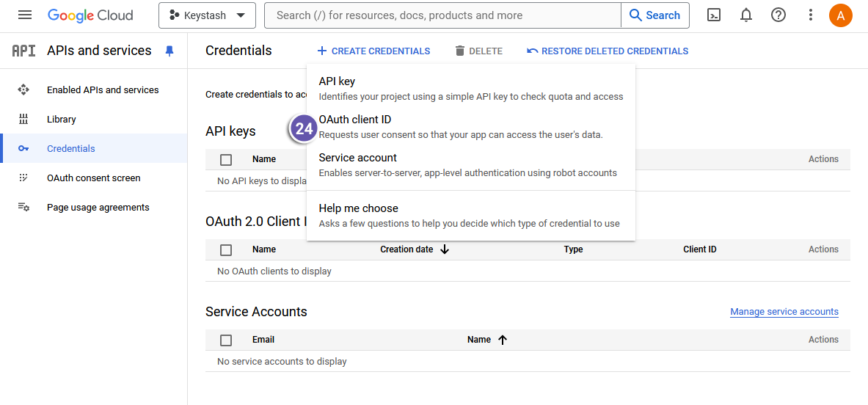
Task: Sort Service Accounts by Name arrow
Action: 503,340
